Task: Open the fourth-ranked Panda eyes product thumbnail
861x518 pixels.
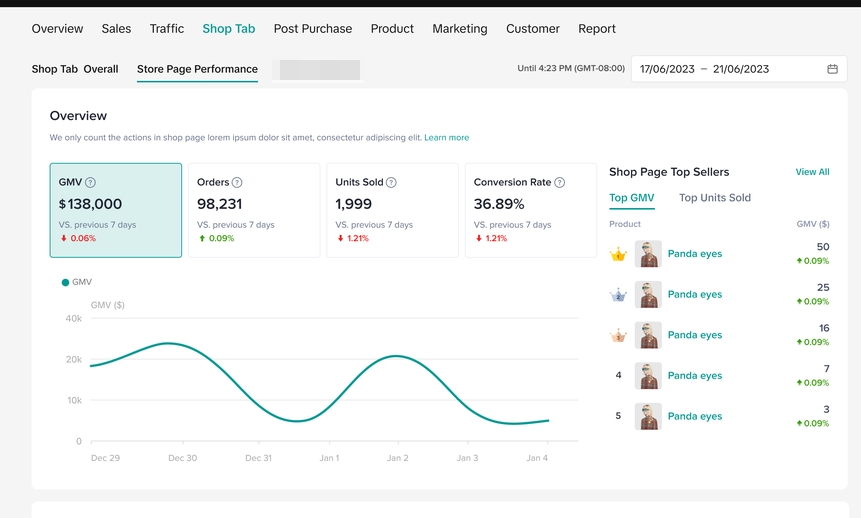Action: point(648,376)
